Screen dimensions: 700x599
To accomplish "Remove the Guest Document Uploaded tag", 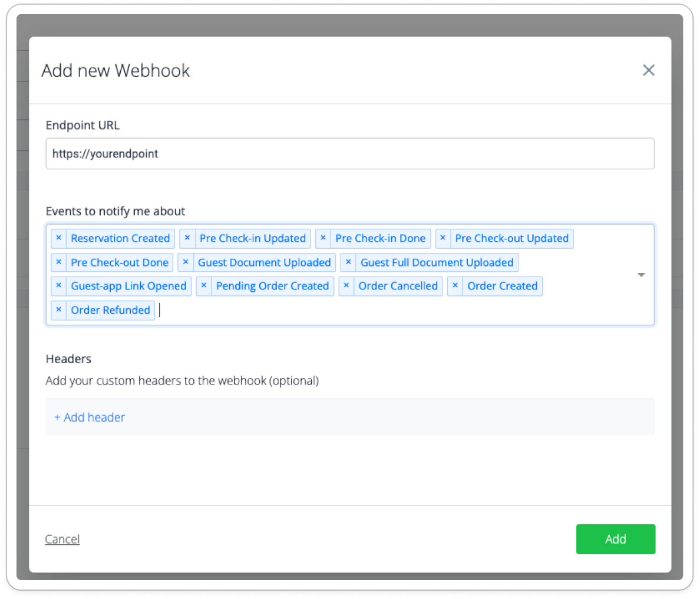I will [x=186, y=262].
